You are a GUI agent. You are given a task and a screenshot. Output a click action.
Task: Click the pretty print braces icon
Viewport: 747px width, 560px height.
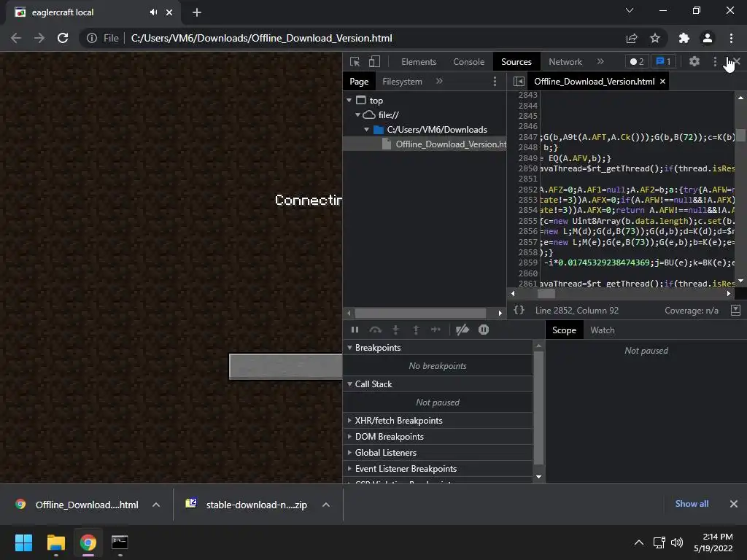coord(519,310)
